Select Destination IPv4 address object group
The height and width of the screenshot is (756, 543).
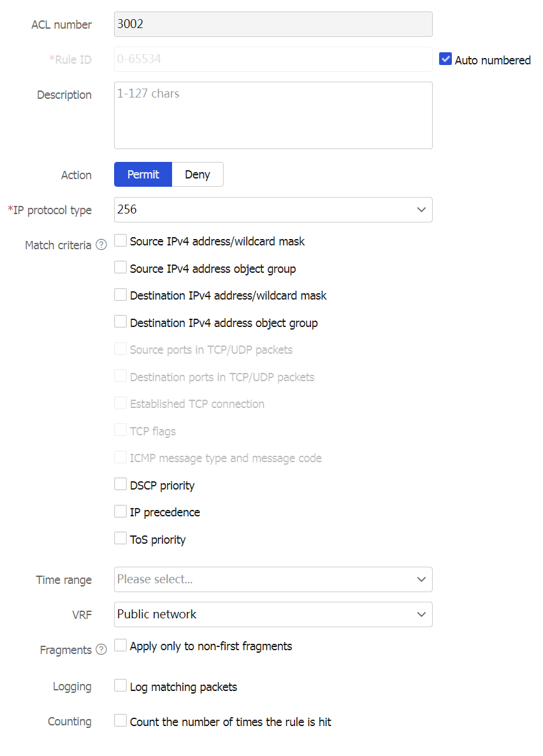[120, 323]
